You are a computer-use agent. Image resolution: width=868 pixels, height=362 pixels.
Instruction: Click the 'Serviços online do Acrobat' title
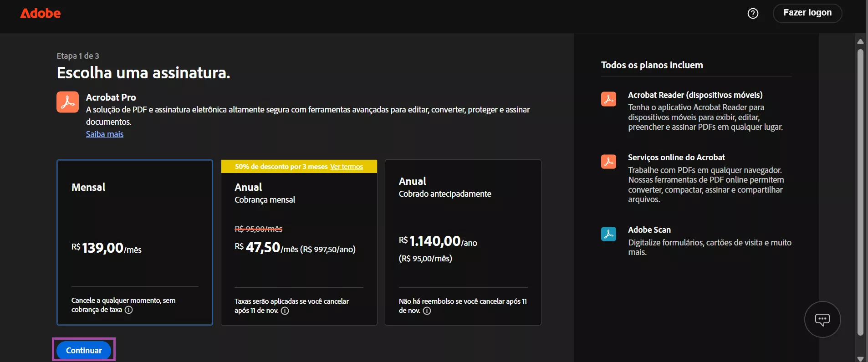(676, 158)
